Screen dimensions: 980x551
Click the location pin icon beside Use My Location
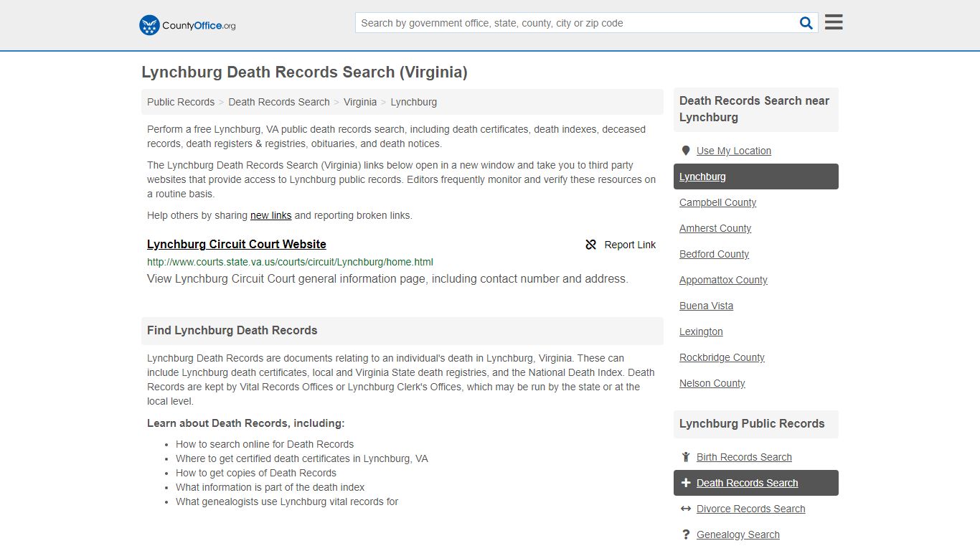686,151
